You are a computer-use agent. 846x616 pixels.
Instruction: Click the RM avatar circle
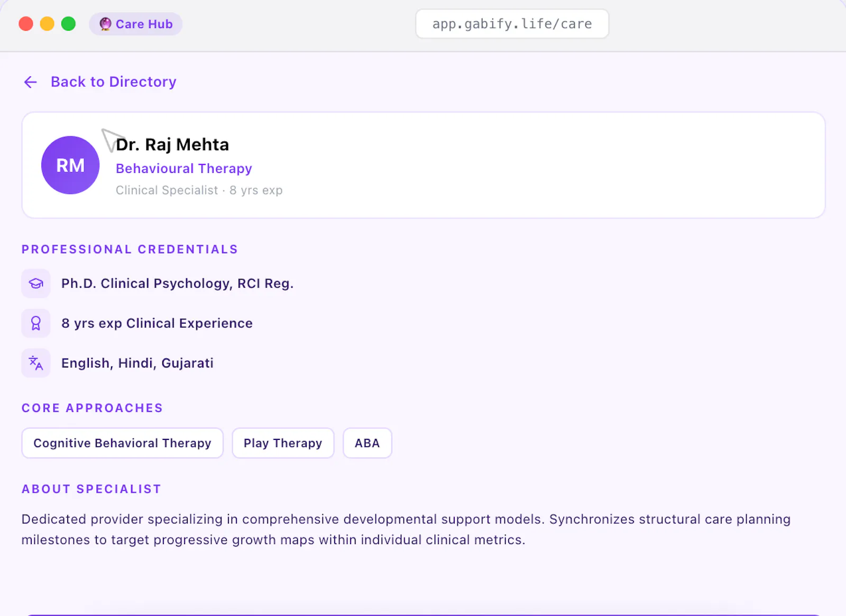point(70,165)
